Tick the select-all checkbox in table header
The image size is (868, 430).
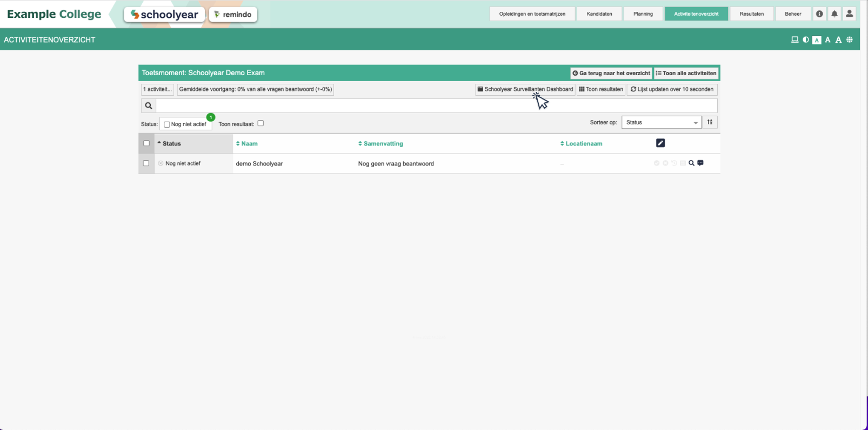146,143
